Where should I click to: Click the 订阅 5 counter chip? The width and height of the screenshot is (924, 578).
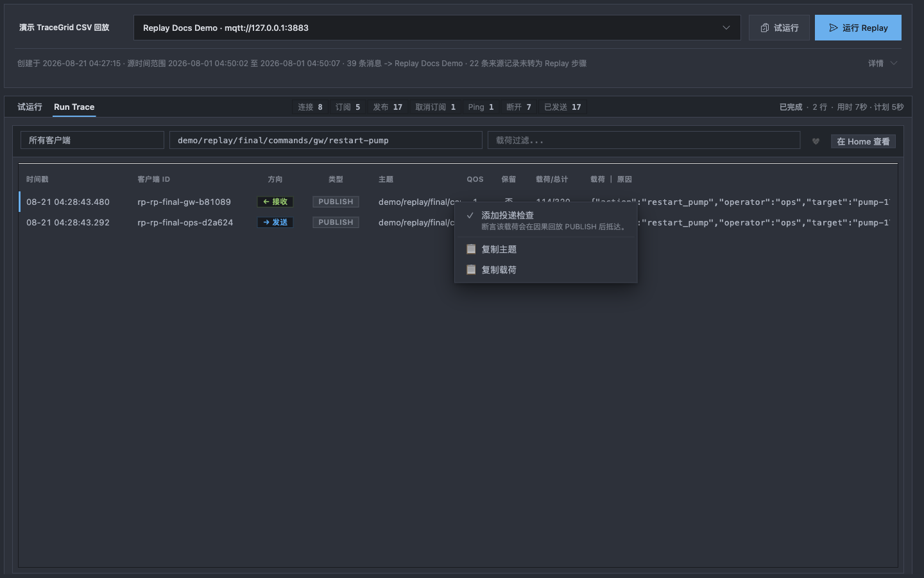[348, 107]
